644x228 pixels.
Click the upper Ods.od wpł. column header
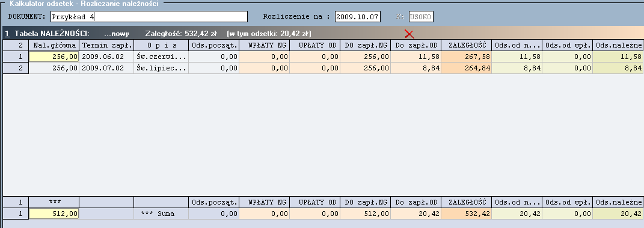coord(568,45)
